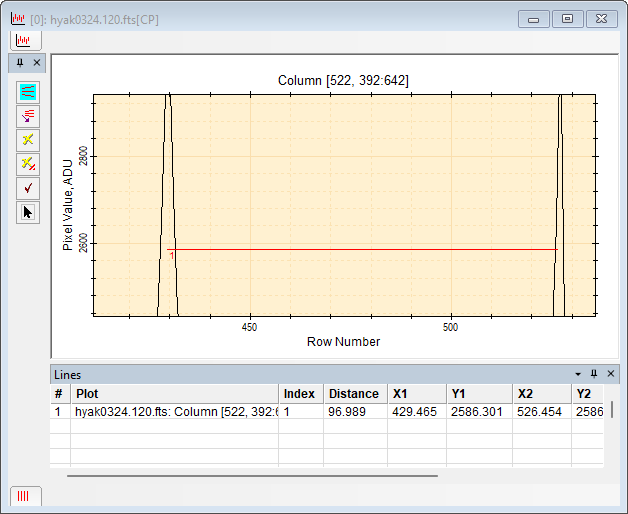
Task: Select the hyak0324.120.fts row in Lines table
Action: click(x=174, y=411)
